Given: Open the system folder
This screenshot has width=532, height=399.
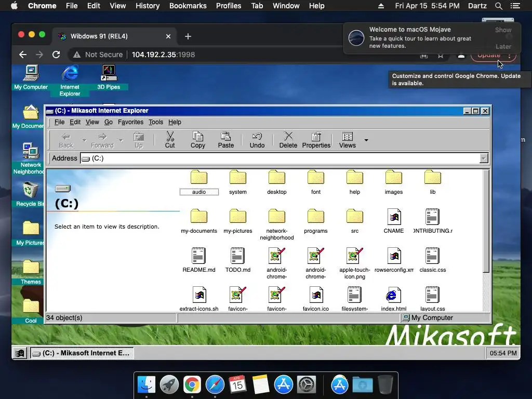Looking at the screenshot, I should [x=238, y=182].
